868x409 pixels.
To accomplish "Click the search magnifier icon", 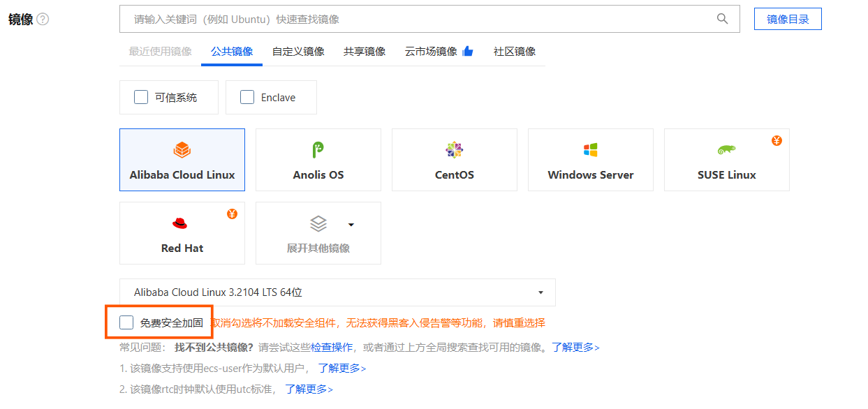I will coord(723,19).
